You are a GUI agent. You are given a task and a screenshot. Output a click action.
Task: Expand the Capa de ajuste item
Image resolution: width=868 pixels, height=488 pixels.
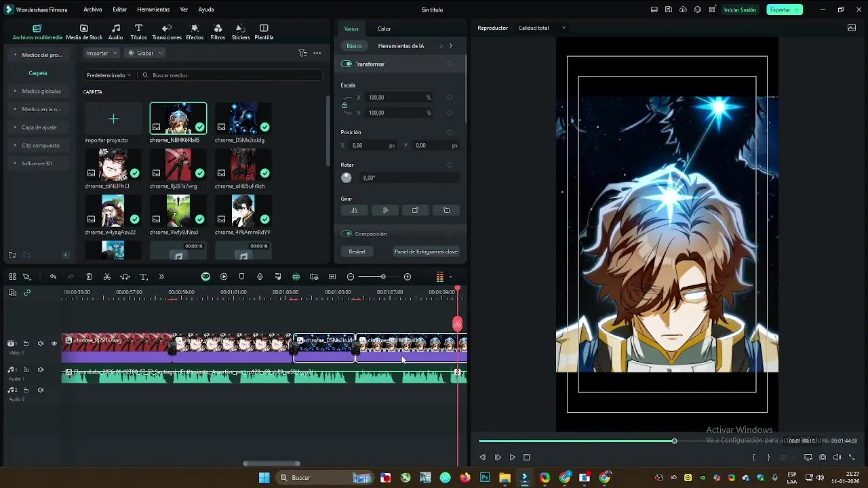pos(39,127)
